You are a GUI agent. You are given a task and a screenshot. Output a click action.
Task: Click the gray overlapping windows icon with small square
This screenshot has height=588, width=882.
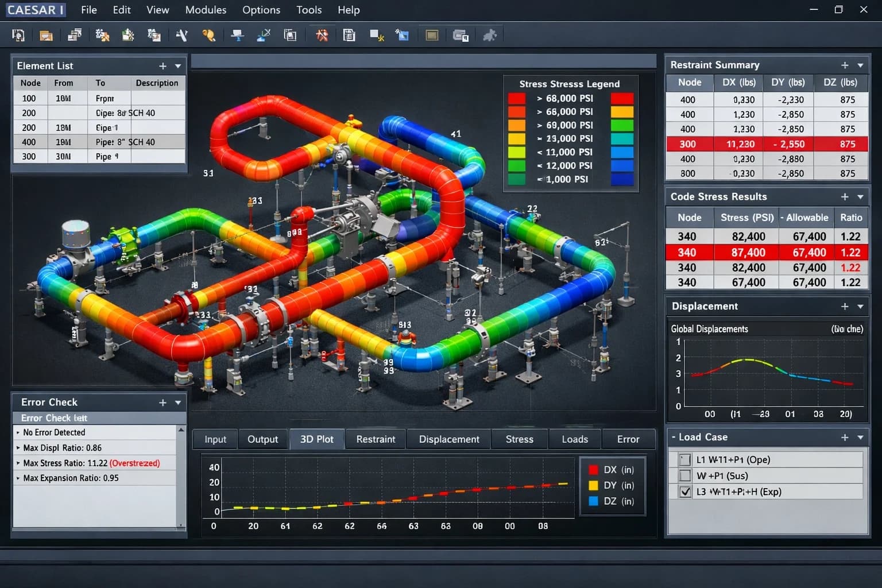(x=461, y=36)
